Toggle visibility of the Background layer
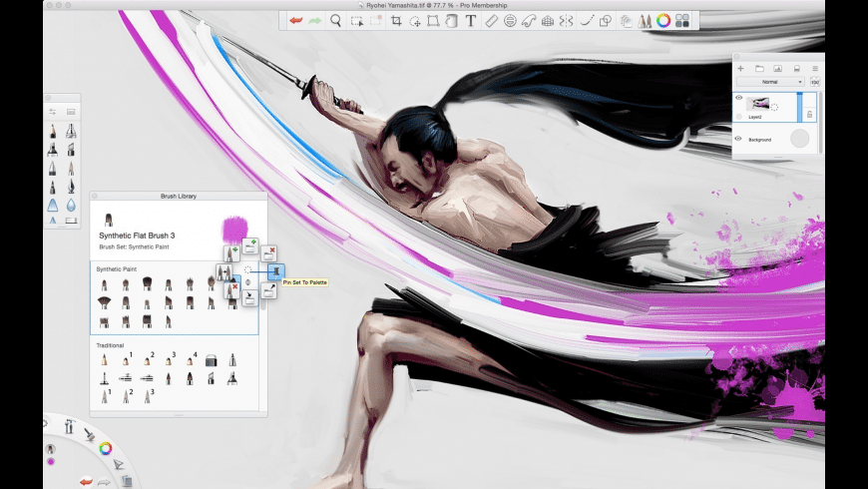Image resolution: width=868 pixels, height=489 pixels. (739, 139)
